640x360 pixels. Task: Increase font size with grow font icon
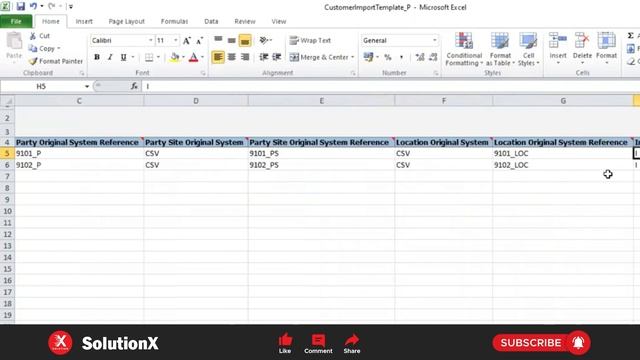coord(187,40)
